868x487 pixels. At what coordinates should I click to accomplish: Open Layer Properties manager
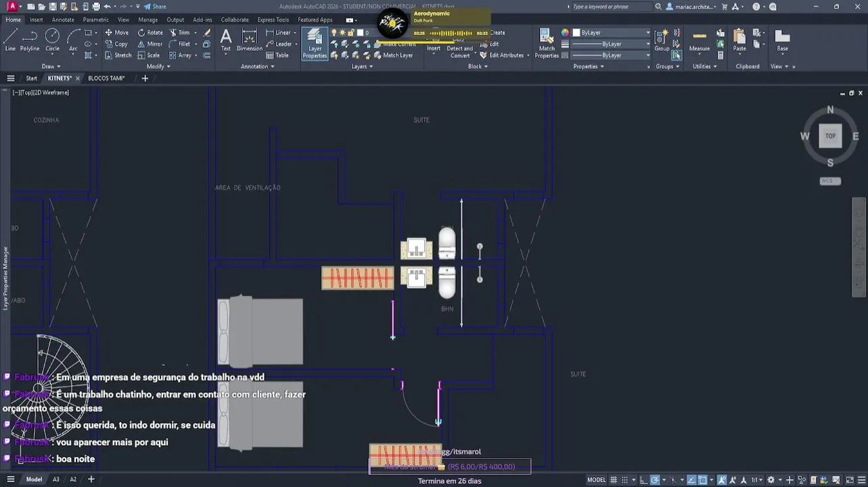pyautogui.click(x=315, y=43)
